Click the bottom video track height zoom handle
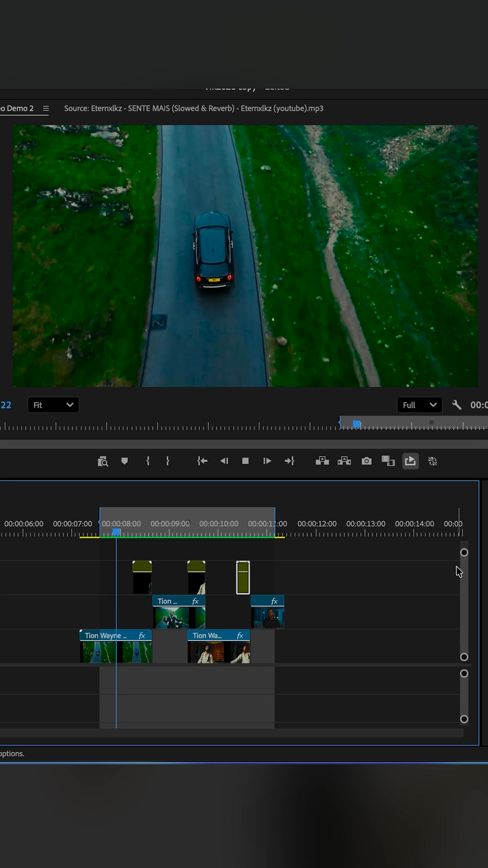Image resolution: width=488 pixels, height=868 pixels. coord(464,657)
